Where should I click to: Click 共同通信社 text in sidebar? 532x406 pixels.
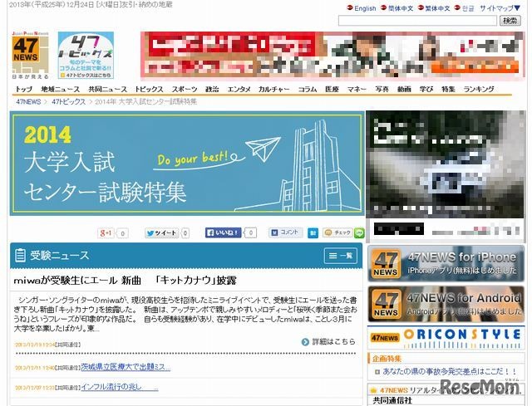[392, 400]
